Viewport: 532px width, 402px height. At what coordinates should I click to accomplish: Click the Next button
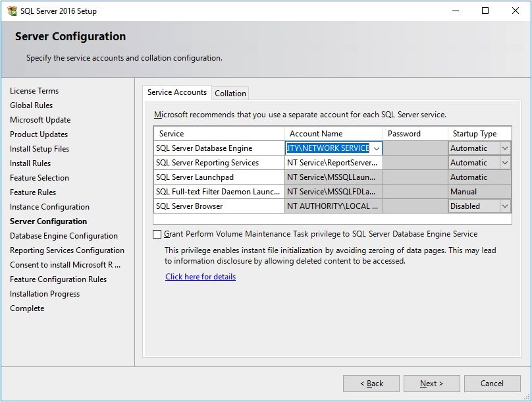pyautogui.click(x=431, y=384)
